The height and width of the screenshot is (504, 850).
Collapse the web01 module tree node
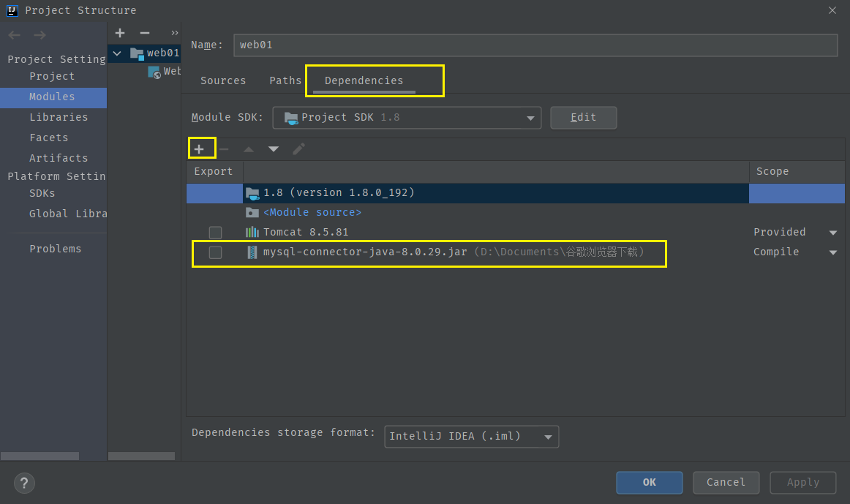tap(117, 53)
